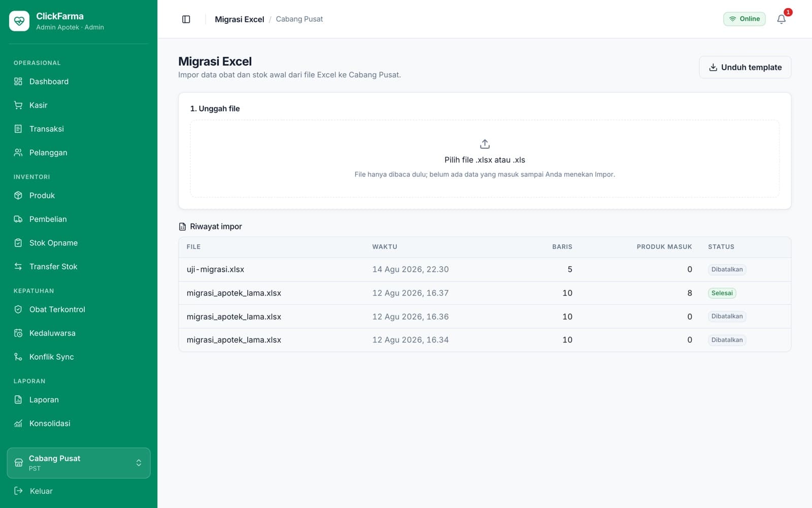
Task: Click migrasi_apotek_lama.xlsx at 16.37
Action: click(x=234, y=293)
